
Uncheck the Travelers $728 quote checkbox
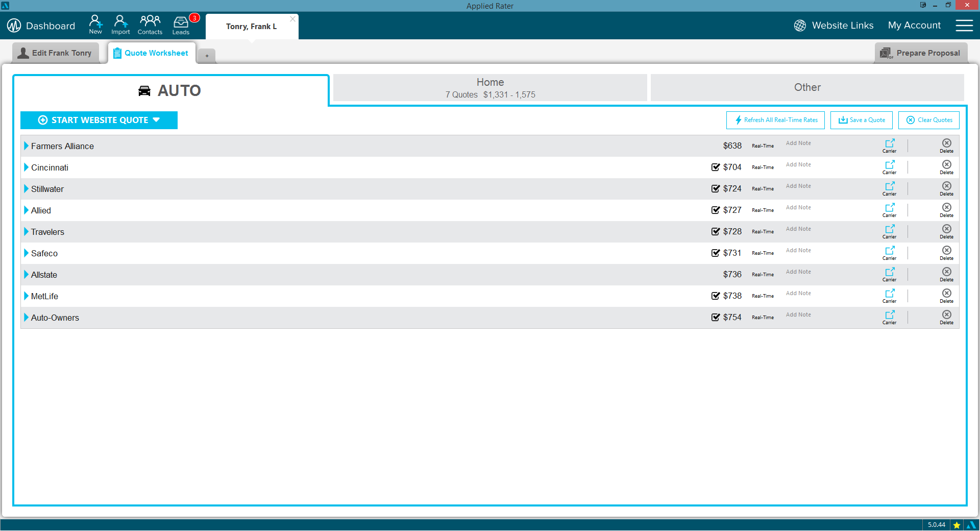(716, 231)
